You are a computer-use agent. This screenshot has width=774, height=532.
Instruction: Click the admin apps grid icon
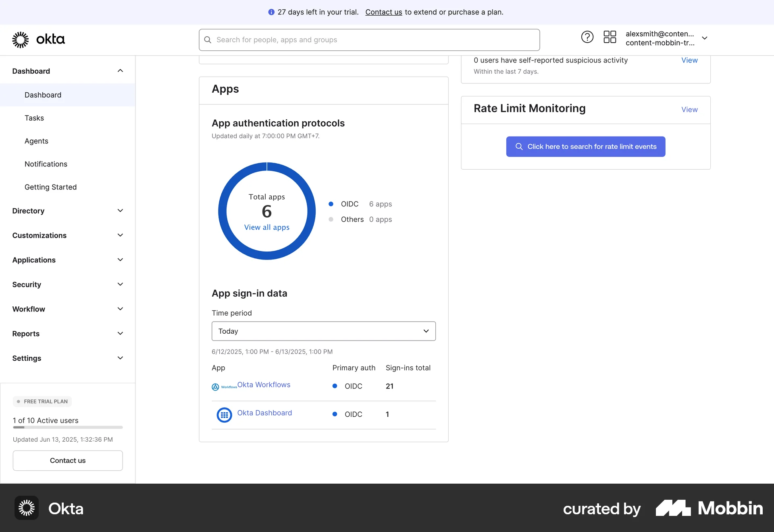click(610, 37)
